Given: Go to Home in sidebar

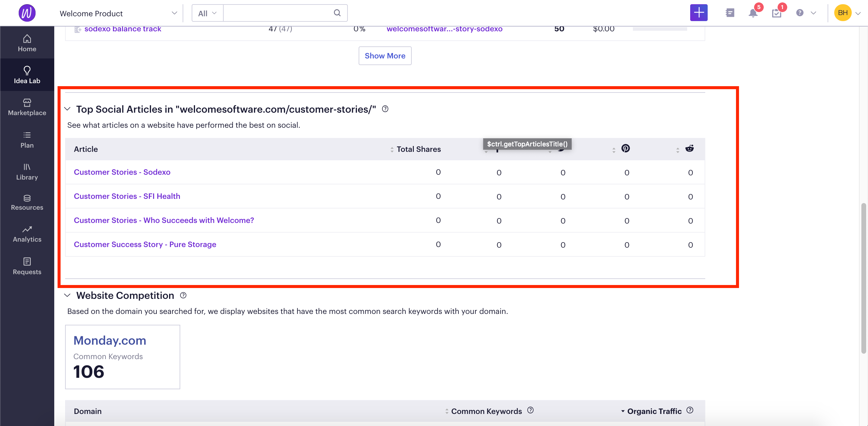Looking at the screenshot, I should 27,43.
